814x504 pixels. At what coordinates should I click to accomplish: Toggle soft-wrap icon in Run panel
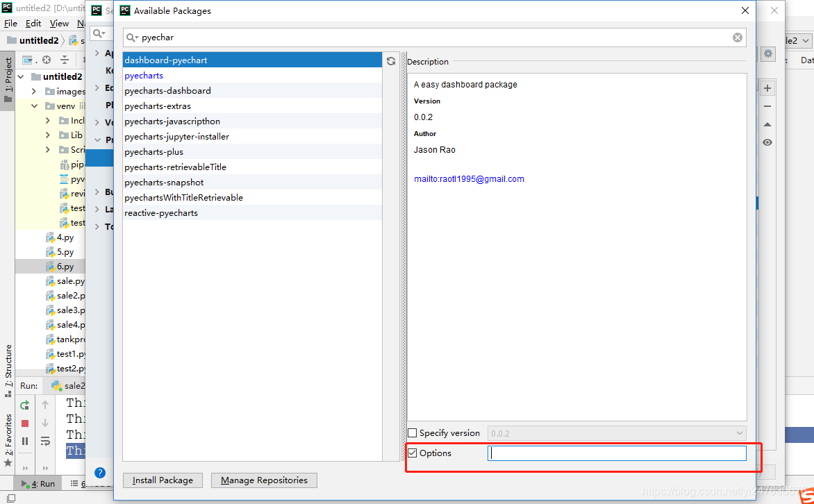45,442
